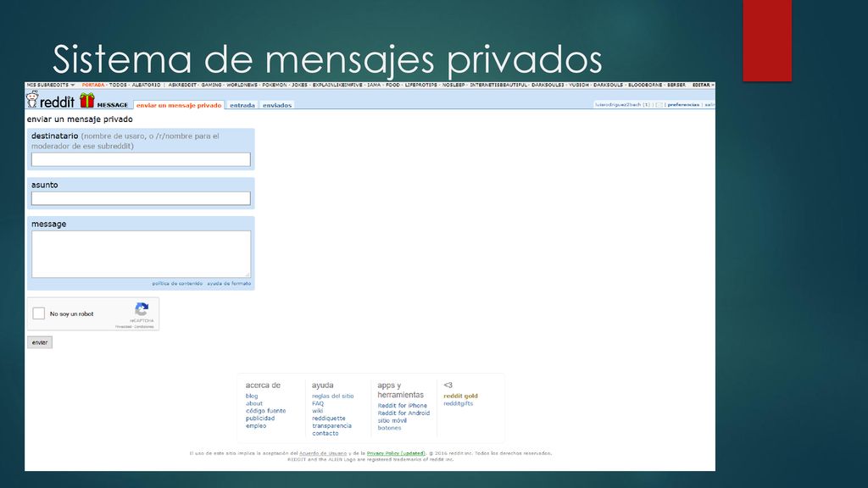Open the INTERNETISBEAUTIFUL subreddit link
868x488 pixels.
pos(498,86)
